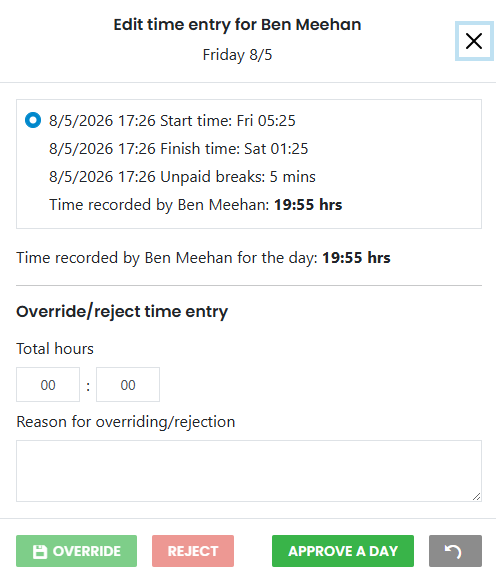Click the OVERRIDE button label
The height and width of the screenshot is (581, 496).
click(87, 551)
